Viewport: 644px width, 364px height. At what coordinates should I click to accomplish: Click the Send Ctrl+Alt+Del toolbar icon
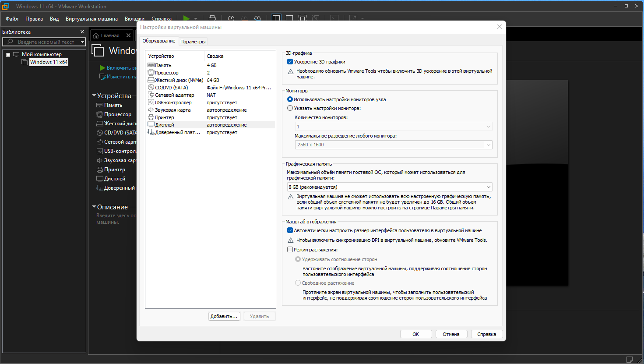coord(212,18)
